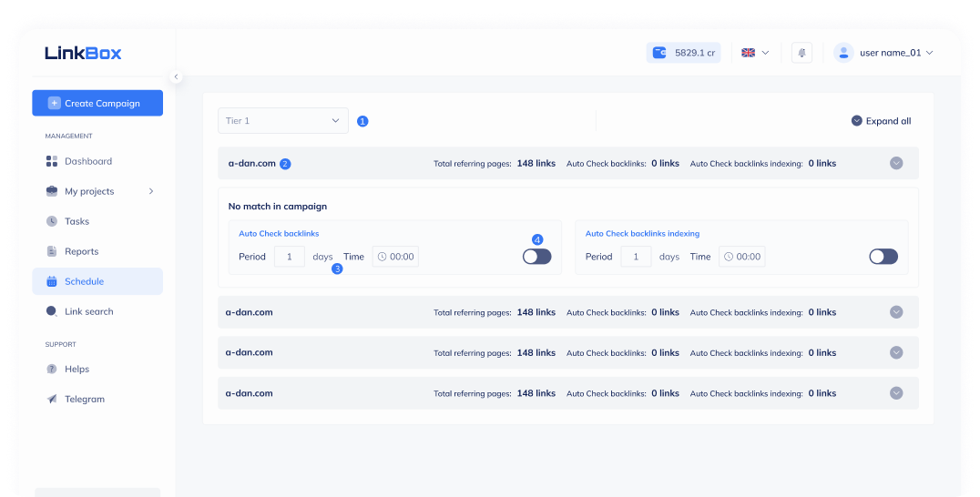
Task: Enable Auto Check backlinks indexing switch
Action: [x=883, y=257]
